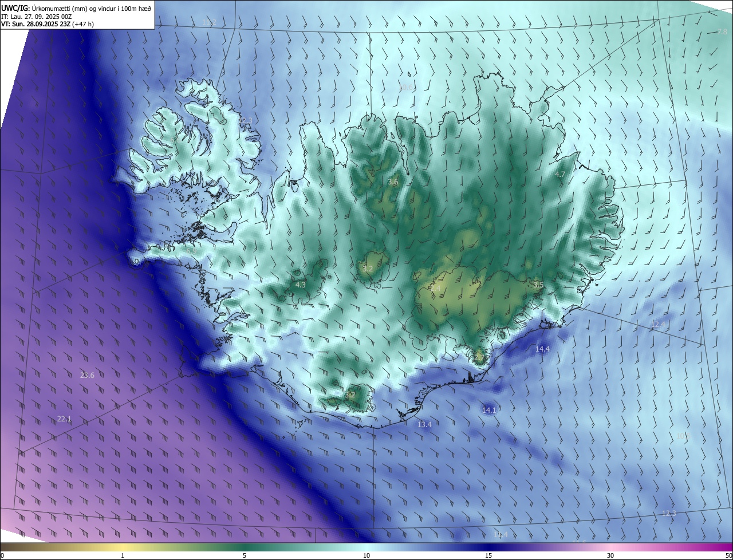This screenshot has height=560, width=733.
Task: Click the 3.2 value on Hofsjökull glacier
Action: pos(368,269)
